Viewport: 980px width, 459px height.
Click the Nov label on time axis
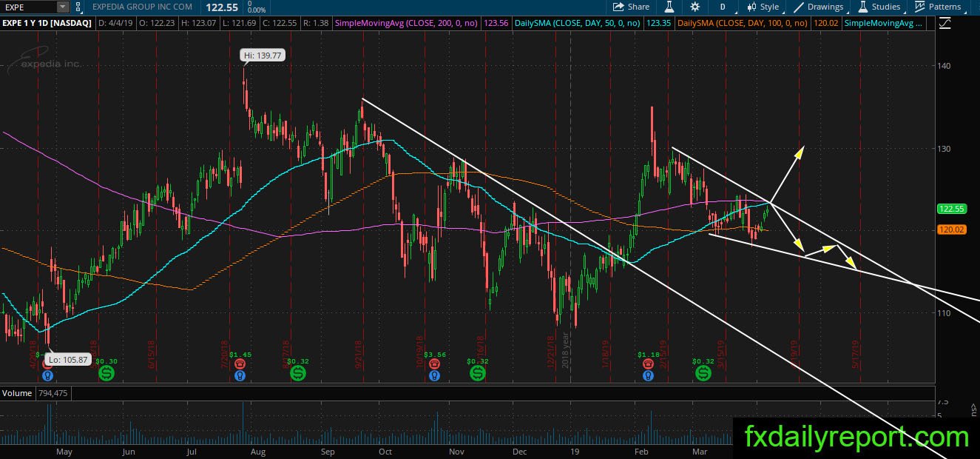[456, 451]
